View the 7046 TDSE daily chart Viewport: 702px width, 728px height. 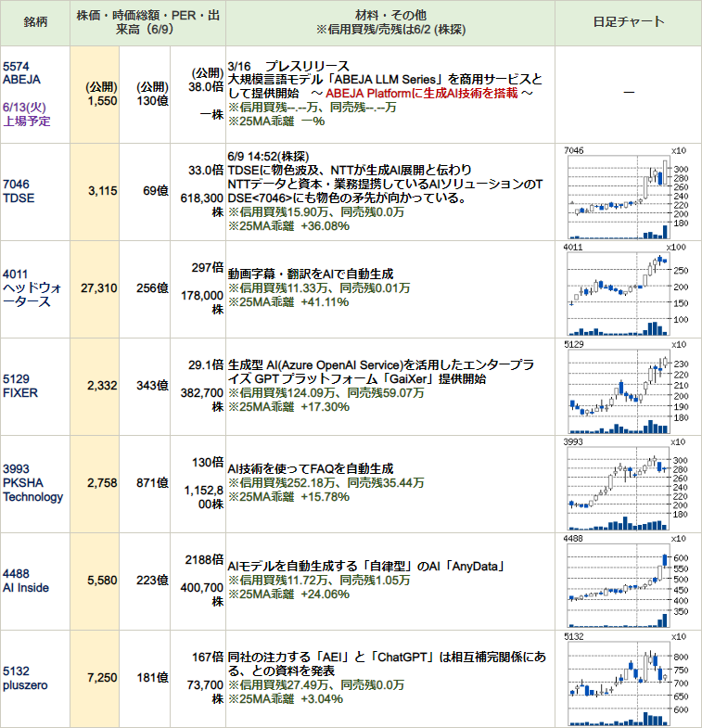[x=625, y=193]
